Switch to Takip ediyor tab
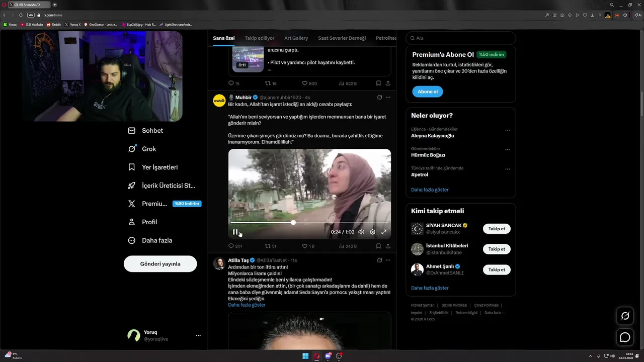 point(260,38)
